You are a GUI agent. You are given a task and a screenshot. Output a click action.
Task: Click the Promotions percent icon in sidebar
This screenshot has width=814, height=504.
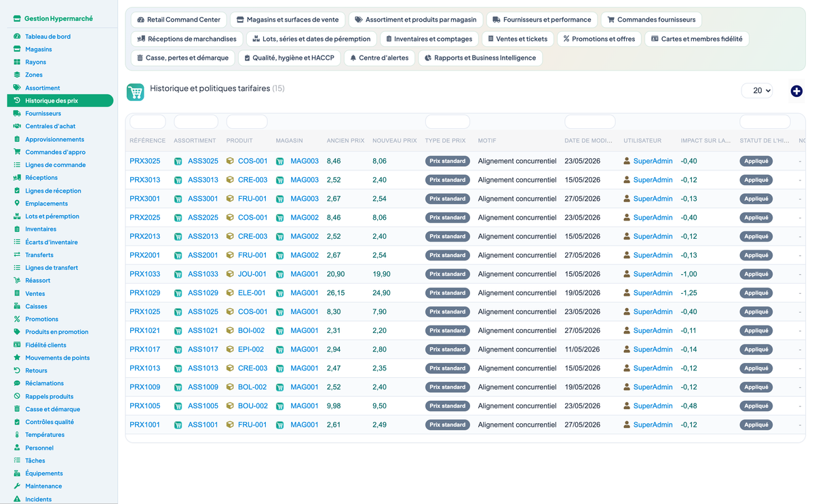(x=17, y=319)
